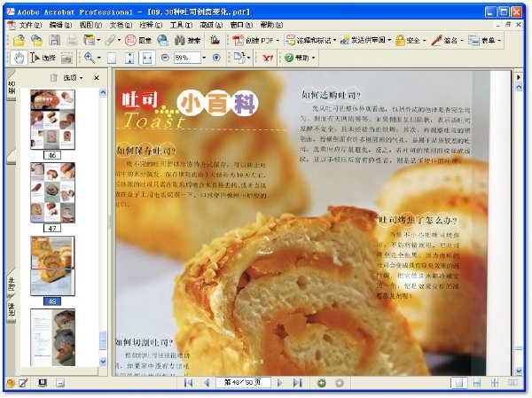Open the 文件 menu
The image size is (532, 398).
[x=30, y=25]
